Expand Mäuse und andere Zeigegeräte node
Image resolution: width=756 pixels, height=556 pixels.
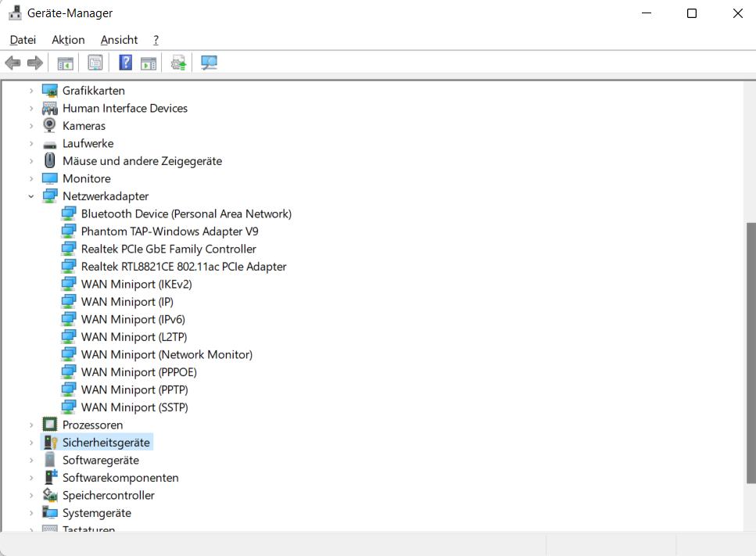coord(31,161)
